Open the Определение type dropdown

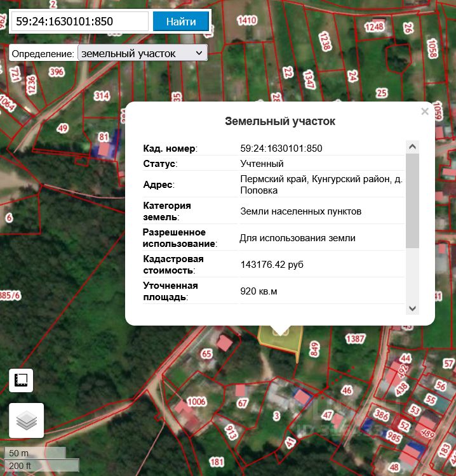tap(142, 53)
